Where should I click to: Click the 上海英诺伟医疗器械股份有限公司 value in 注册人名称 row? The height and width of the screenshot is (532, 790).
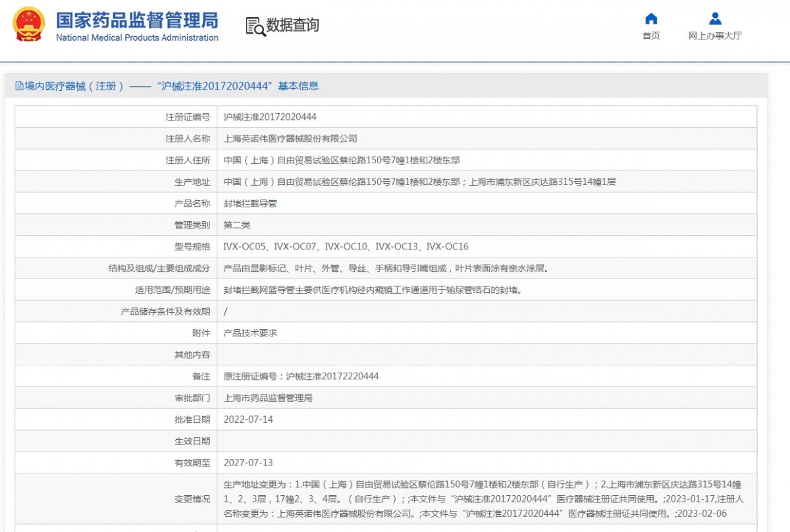tap(290, 139)
